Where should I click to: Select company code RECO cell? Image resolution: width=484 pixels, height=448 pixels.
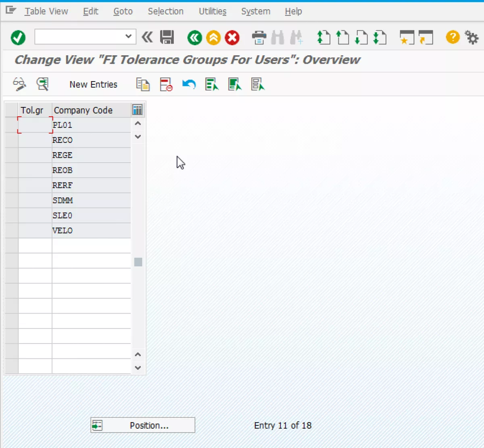pos(91,140)
